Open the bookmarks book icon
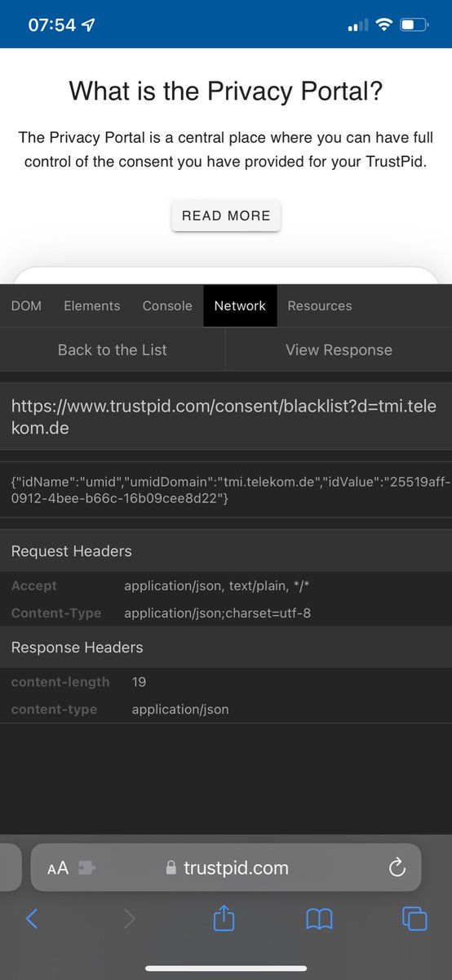452x980 pixels. pos(319,920)
